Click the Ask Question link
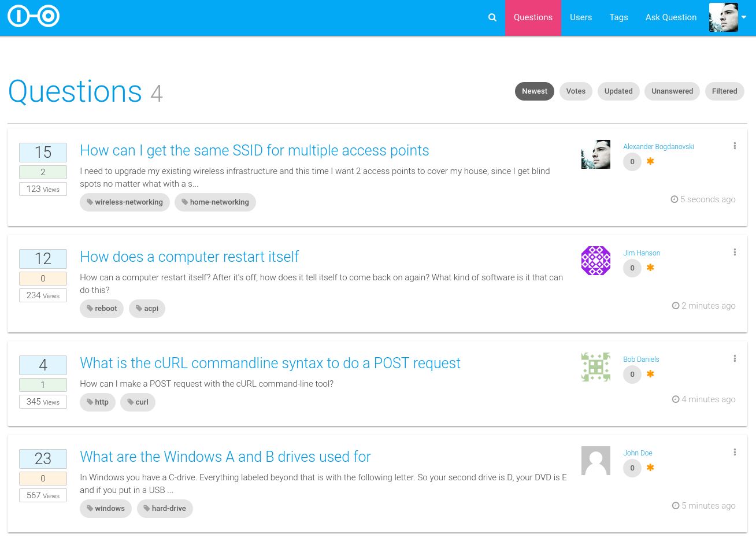756x541 pixels. [x=671, y=17]
